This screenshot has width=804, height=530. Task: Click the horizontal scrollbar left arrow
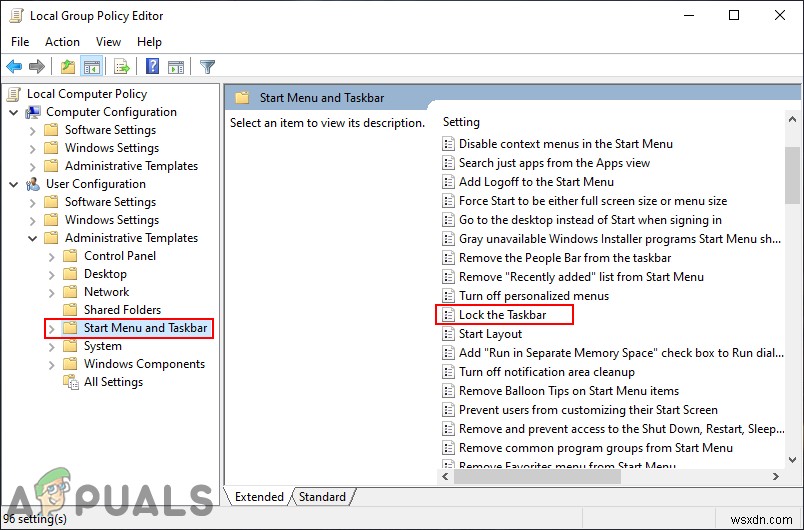pos(446,477)
